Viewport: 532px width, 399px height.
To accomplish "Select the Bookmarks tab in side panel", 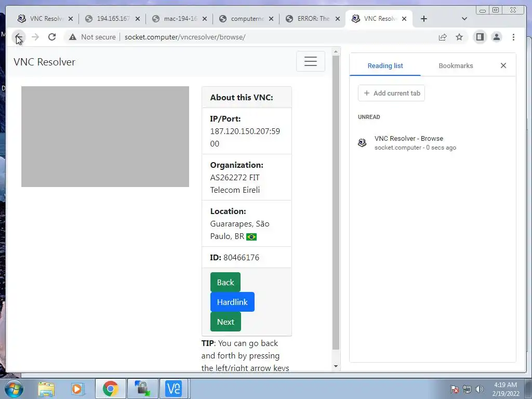I will point(456,66).
